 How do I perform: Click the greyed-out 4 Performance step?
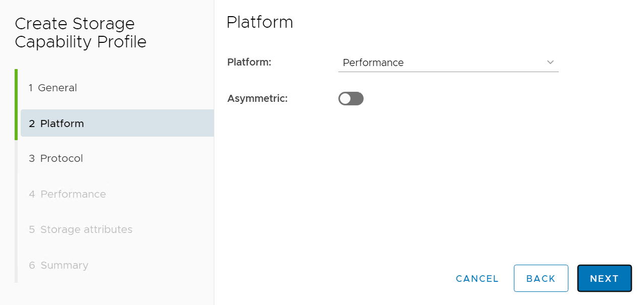tap(67, 194)
